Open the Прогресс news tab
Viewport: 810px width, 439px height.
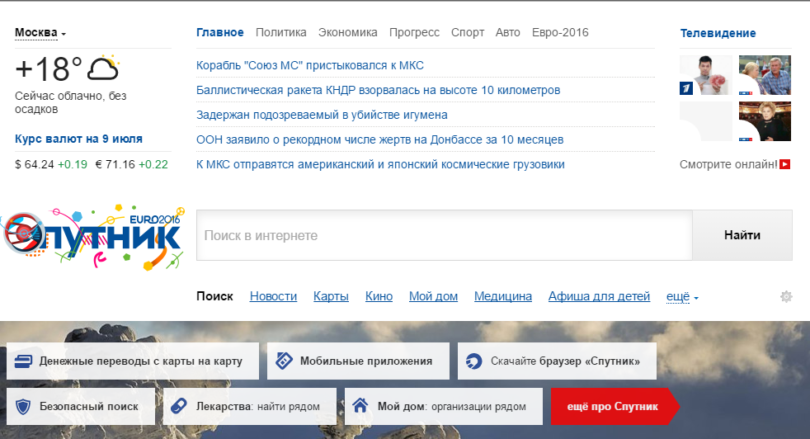point(414,33)
